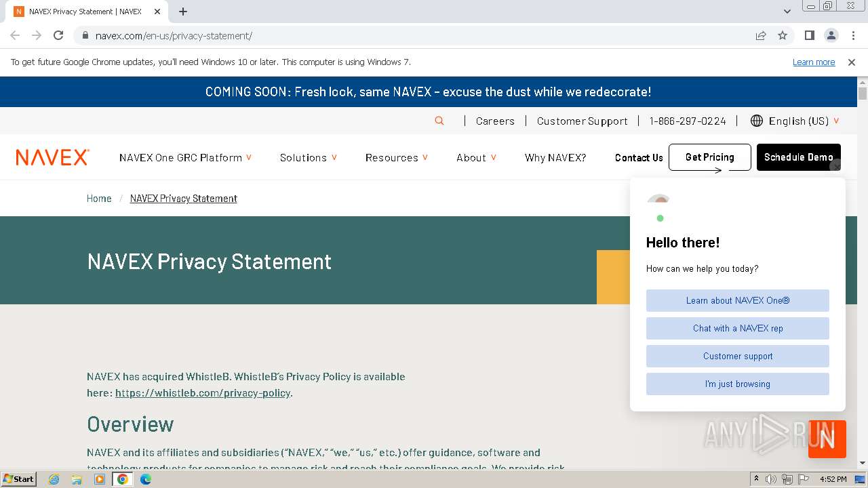Viewport: 868px width, 488px height.
Task: Open media player from taskbar
Action: point(100,479)
